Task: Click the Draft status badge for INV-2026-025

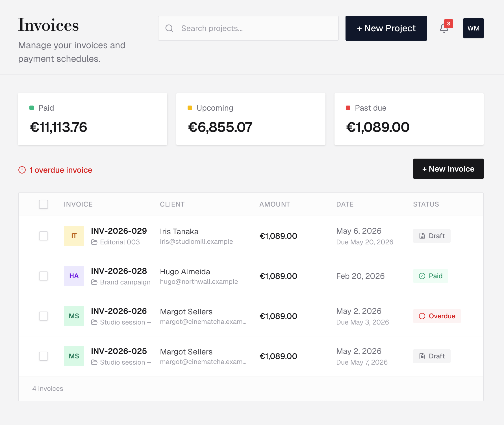Action: 432,356
